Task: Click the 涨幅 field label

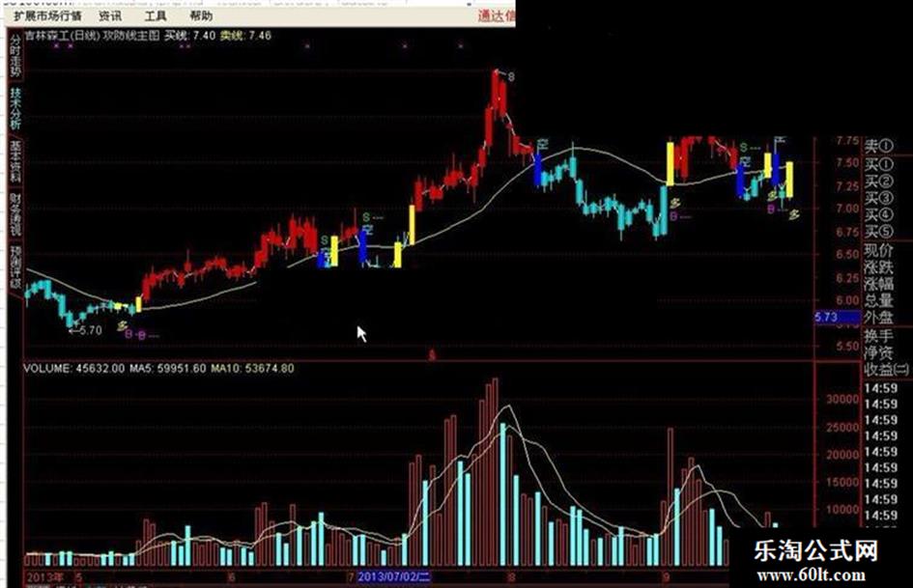Action: (x=878, y=284)
